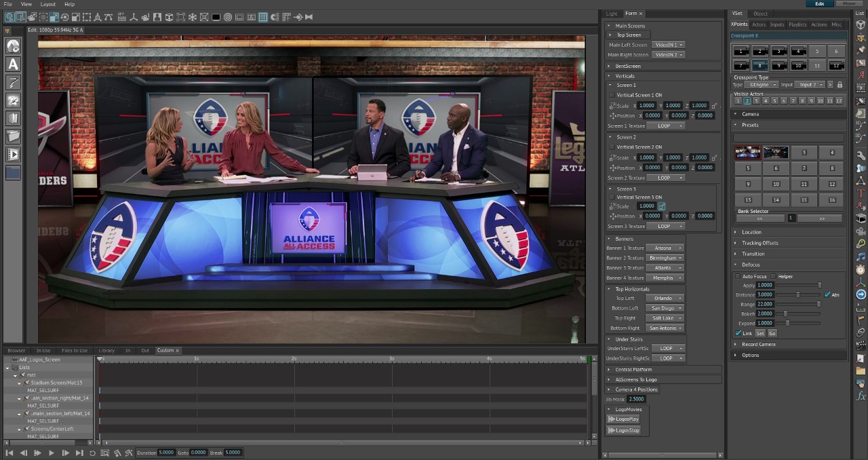Click the play list icon in left sidebar
868x460 pixels.
click(x=13, y=155)
